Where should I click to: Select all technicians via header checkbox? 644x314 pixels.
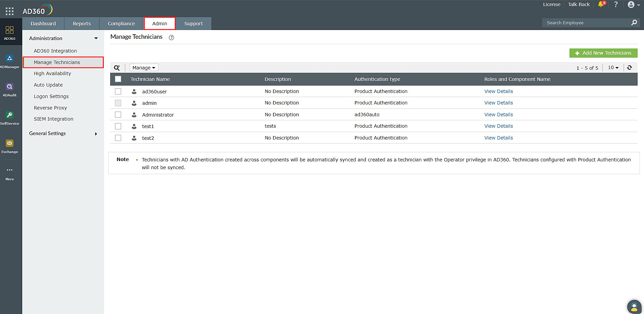pyautogui.click(x=118, y=79)
